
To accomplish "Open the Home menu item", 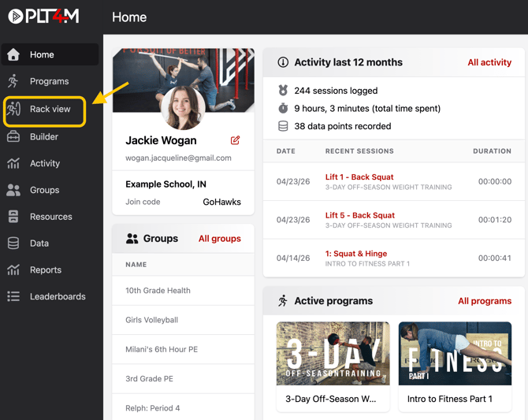I will [x=50, y=54].
